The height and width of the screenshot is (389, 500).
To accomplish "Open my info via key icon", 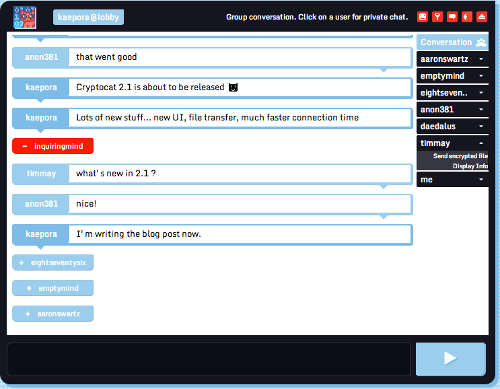I will pyautogui.click(x=437, y=17).
